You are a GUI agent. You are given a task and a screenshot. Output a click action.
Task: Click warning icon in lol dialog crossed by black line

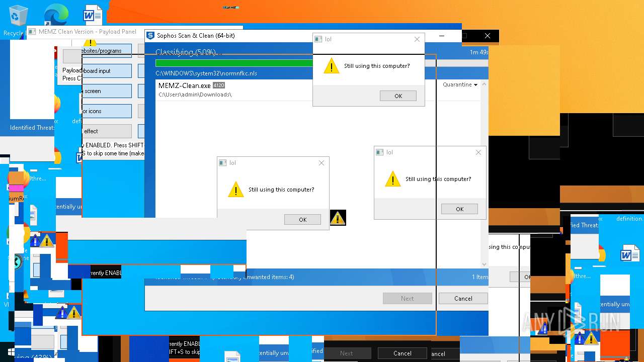click(393, 179)
